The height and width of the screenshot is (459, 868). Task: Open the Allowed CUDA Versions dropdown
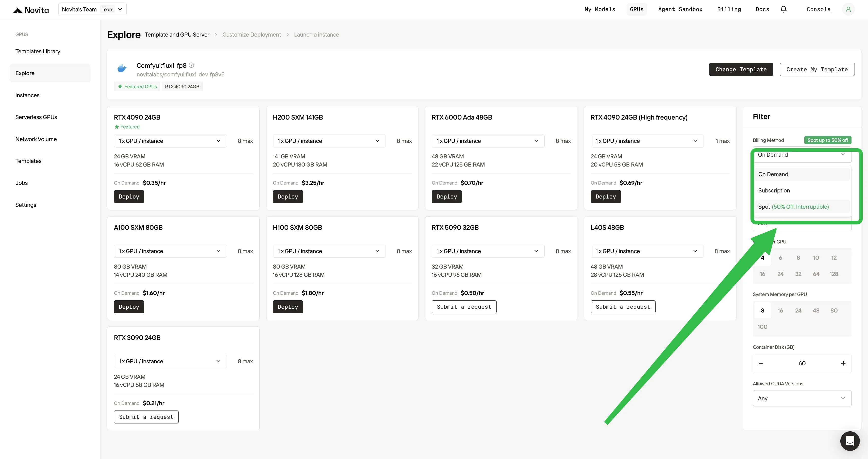pyautogui.click(x=802, y=398)
